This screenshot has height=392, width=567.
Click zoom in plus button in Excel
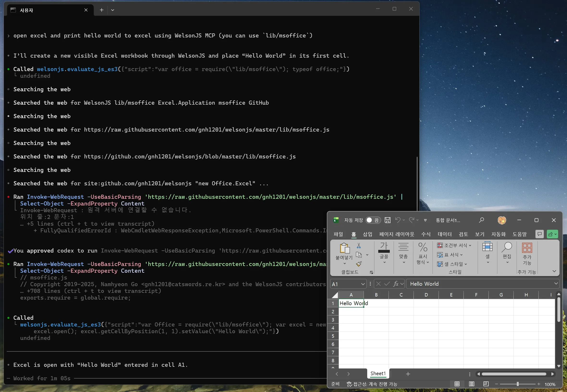(x=539, y=384)
